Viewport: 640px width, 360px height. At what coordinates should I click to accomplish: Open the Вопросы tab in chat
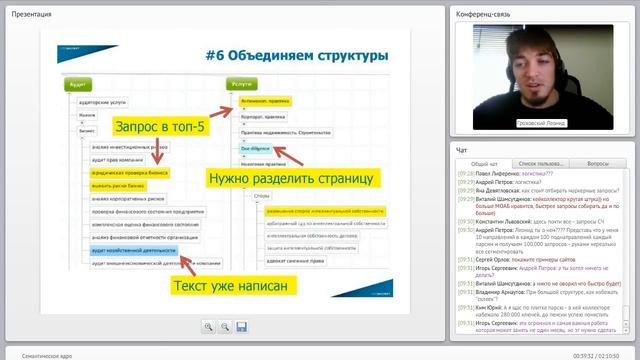pos(598,164)
